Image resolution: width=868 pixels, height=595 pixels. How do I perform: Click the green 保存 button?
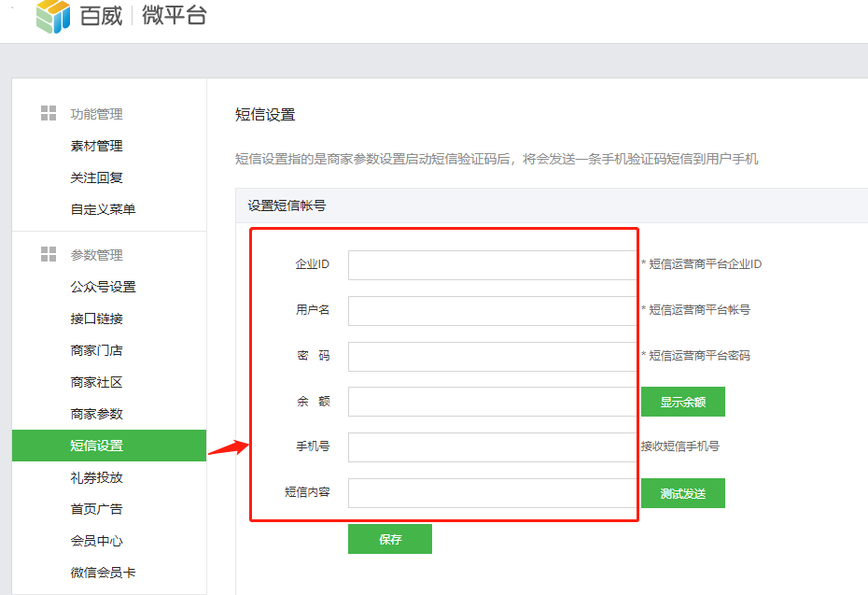[x=389, y=539]
